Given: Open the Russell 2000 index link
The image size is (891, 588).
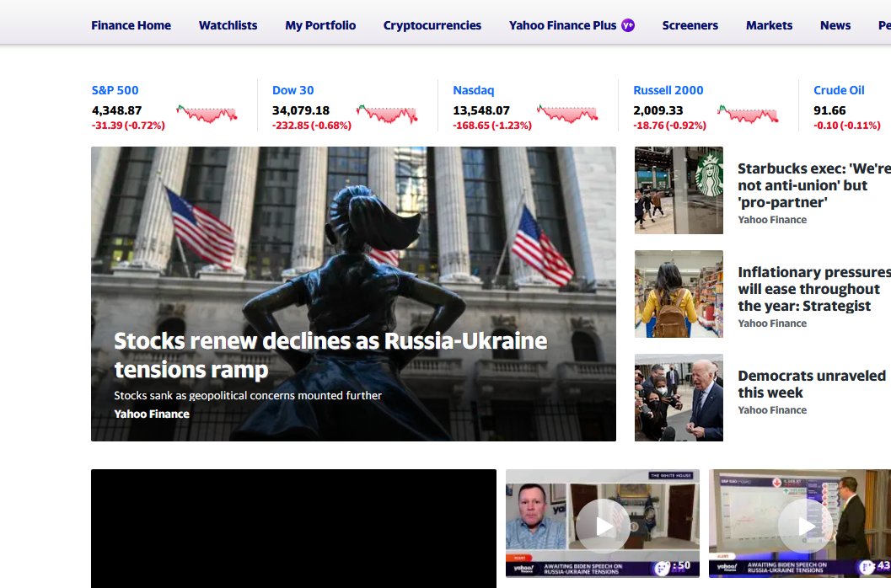Looking at the screenshot, I should (668, 90).
